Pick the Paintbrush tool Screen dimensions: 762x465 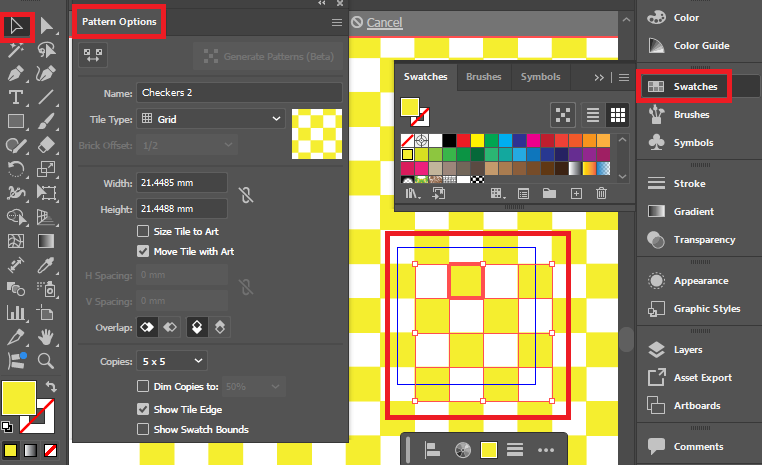click(46, 121)
